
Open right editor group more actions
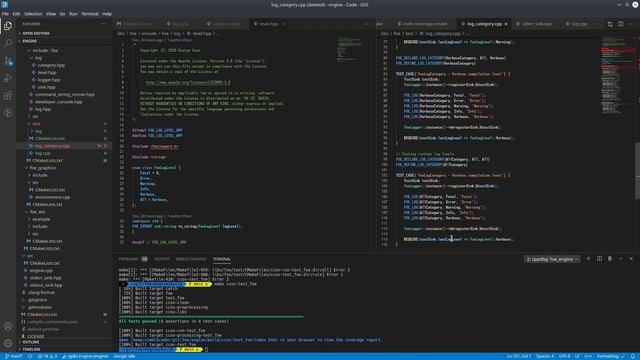pos(631,24)
